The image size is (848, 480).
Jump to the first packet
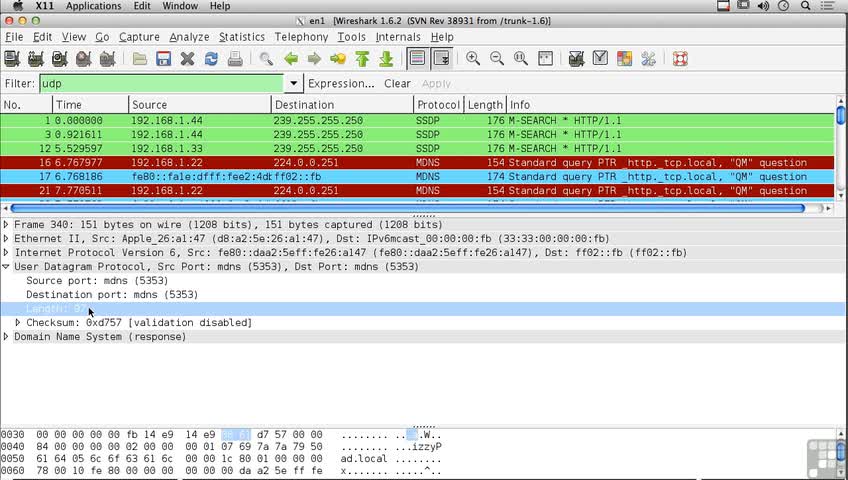point(362,58)
